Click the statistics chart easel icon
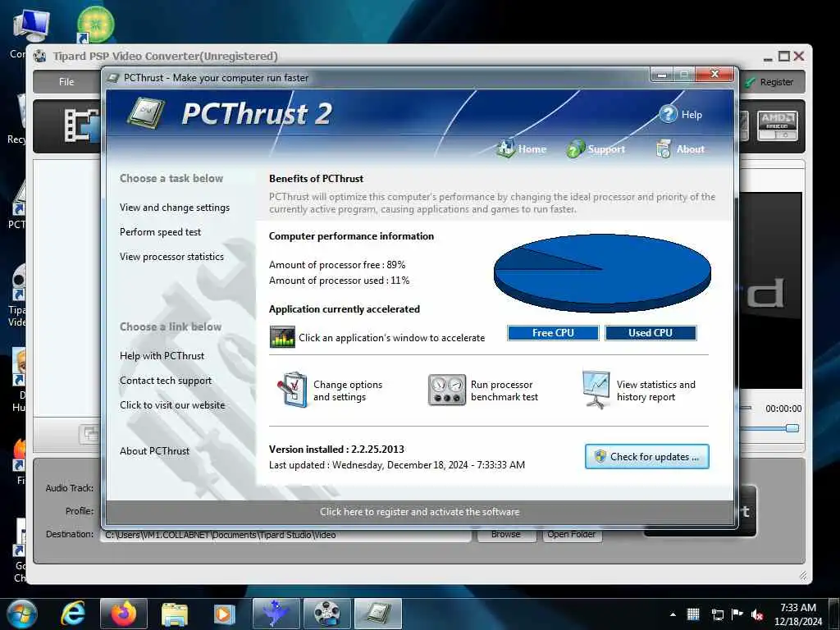 (x=596, y=390)
